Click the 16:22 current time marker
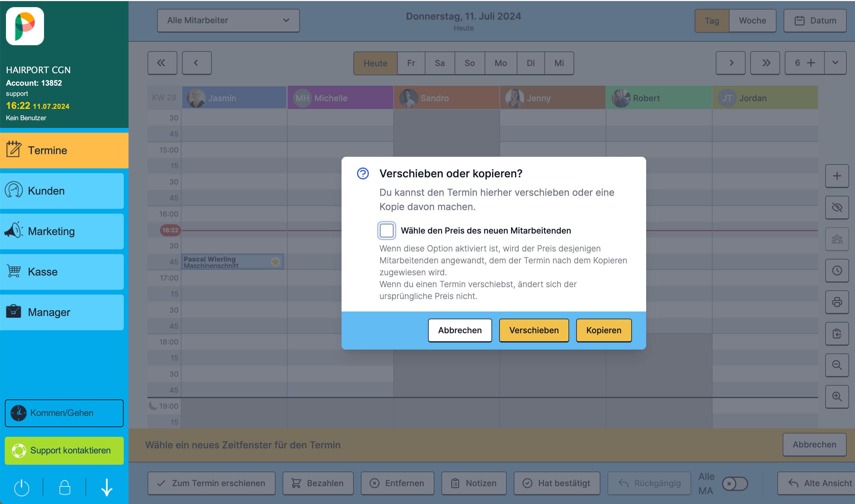Image resolution: width=855 pixels, height=504 pixels. pos(170,230)
